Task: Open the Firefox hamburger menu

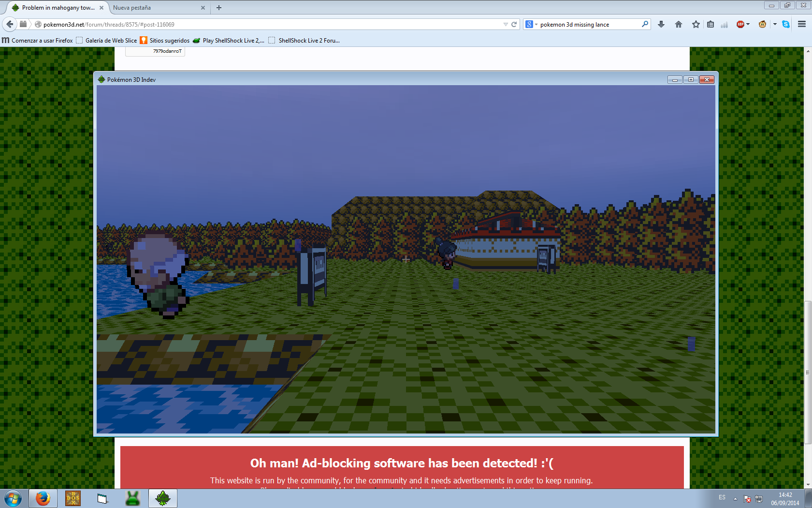Action: pos(802,24)
